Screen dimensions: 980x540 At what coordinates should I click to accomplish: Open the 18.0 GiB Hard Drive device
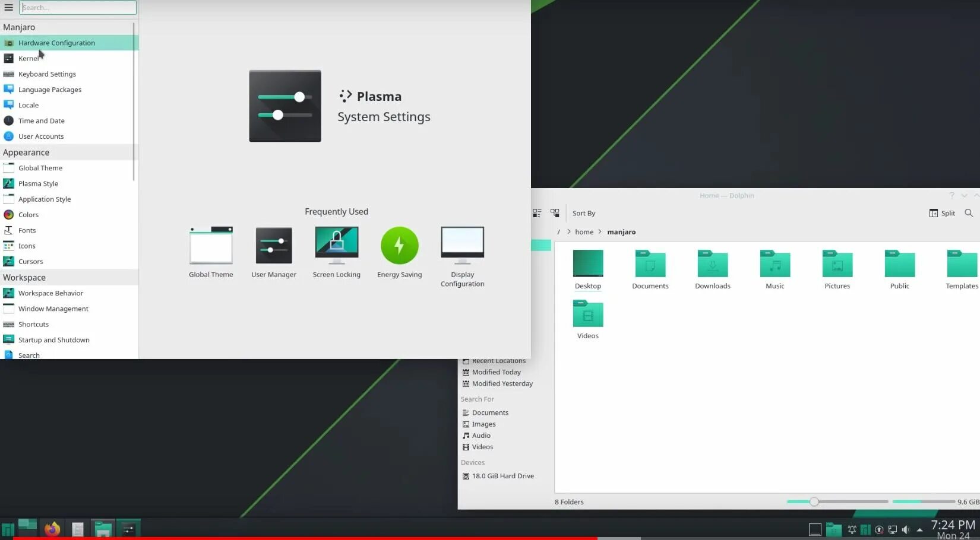[x=502, y=475]
